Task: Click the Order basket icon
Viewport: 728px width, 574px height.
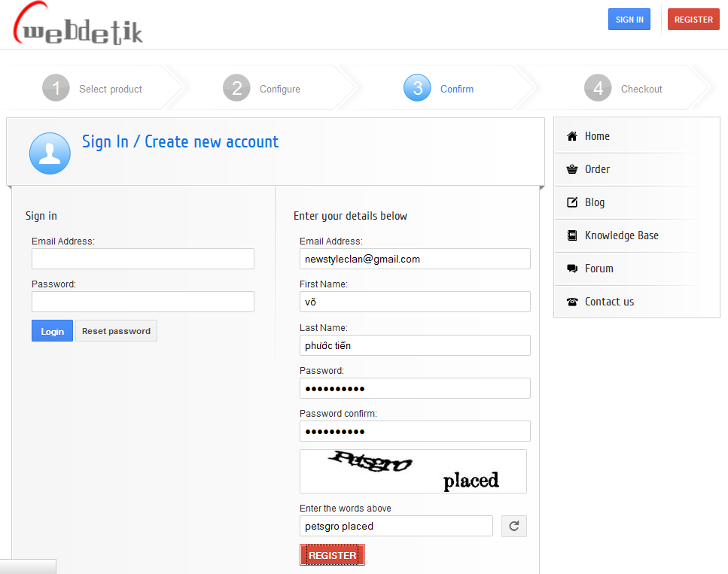Action: click(x=571, y=169)
